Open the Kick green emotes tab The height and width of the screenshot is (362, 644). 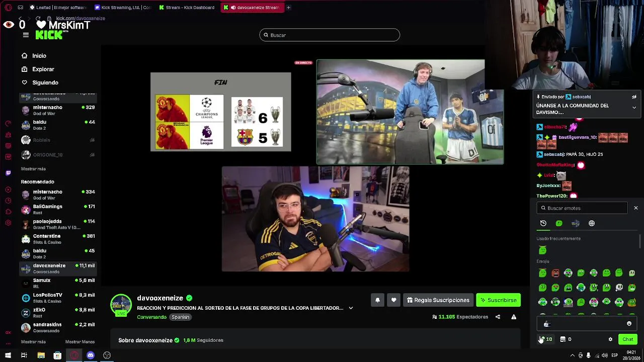click(559, 223)
